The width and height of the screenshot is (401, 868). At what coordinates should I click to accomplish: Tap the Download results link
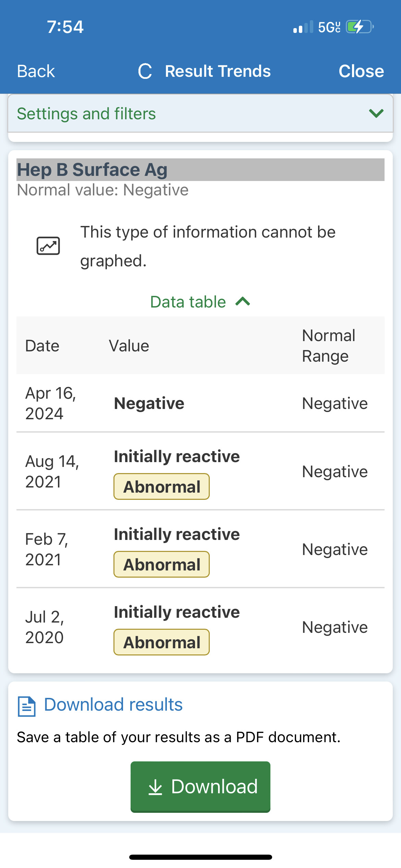point(113,705)
